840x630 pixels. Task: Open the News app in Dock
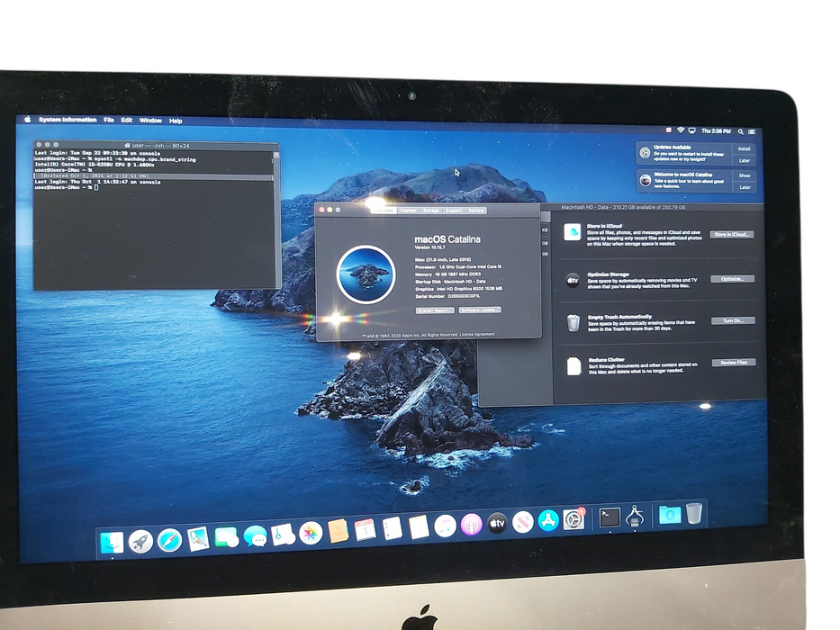(x=522, y=522)
